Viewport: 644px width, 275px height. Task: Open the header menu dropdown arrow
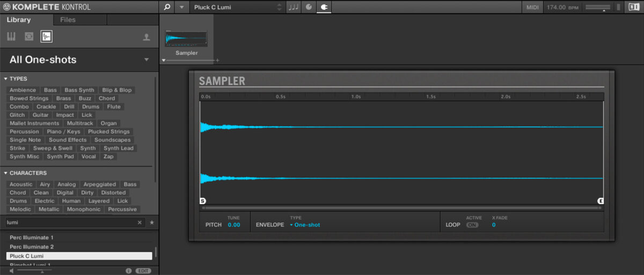[181, 8]
